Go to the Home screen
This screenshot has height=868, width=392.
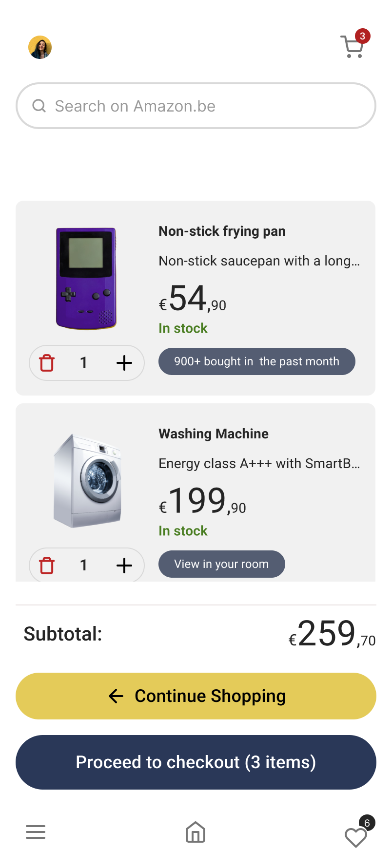coord(196,832)
